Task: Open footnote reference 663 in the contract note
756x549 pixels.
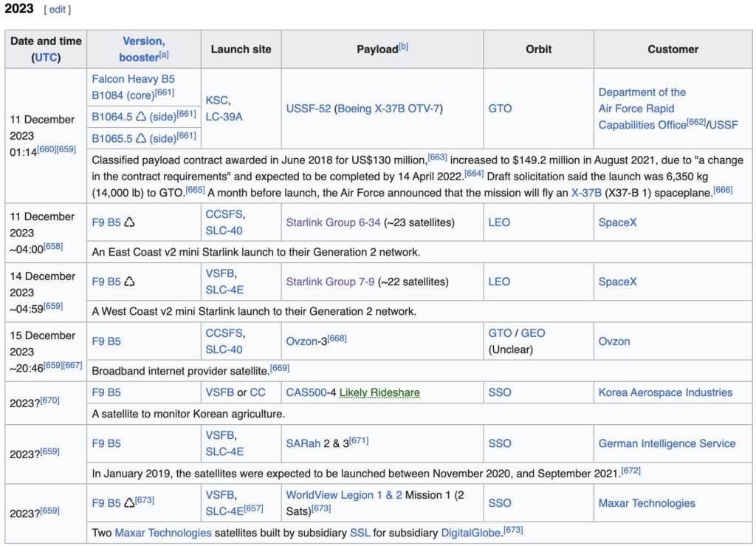Action: pyautogui.click(x=437, y=157)
